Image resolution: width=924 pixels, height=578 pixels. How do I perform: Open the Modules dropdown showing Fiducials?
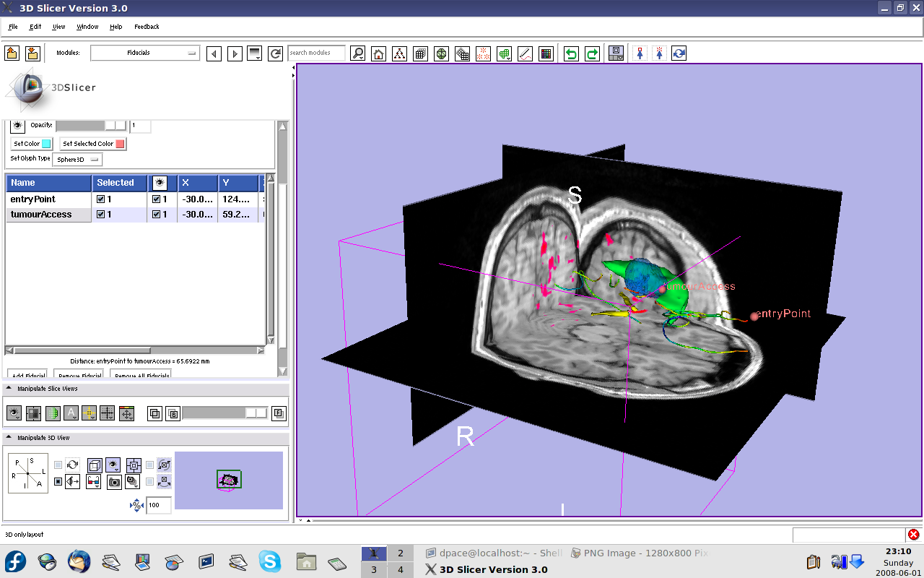pyautogui.click(x=144, y=53)
